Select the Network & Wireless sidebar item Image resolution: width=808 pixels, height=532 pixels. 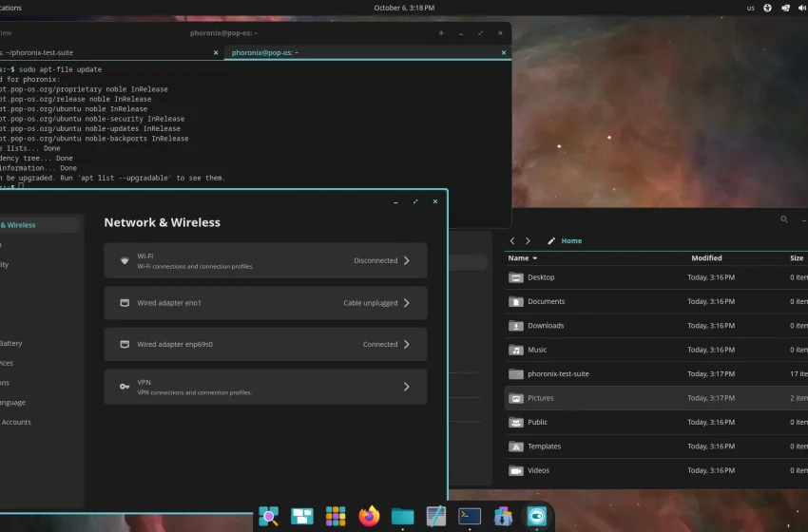(x=39, y=225)
